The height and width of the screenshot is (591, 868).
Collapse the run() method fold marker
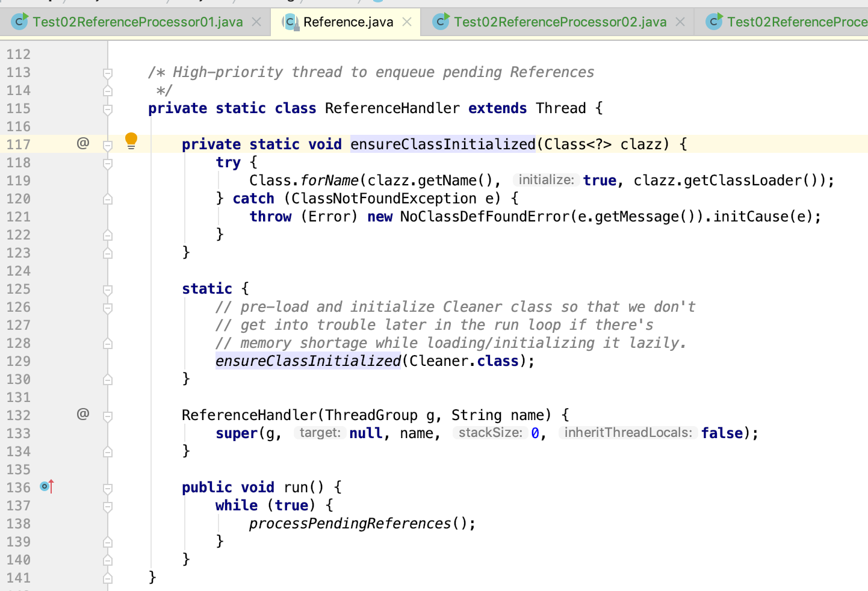pos(107,489)
